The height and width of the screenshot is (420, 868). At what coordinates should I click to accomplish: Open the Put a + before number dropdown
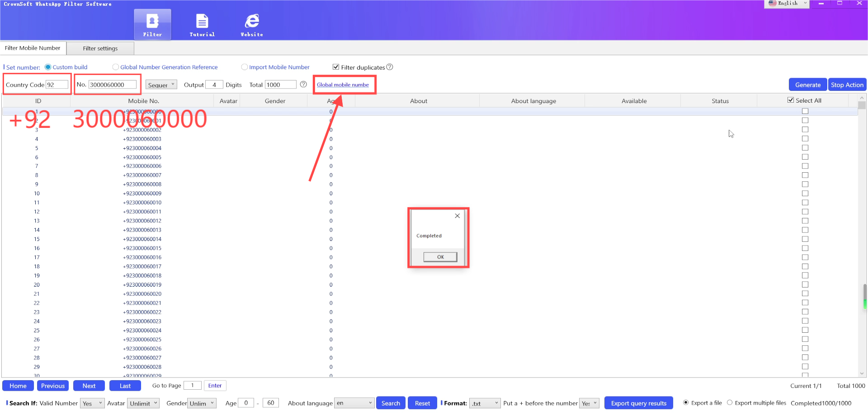click(x=590, y=403)
